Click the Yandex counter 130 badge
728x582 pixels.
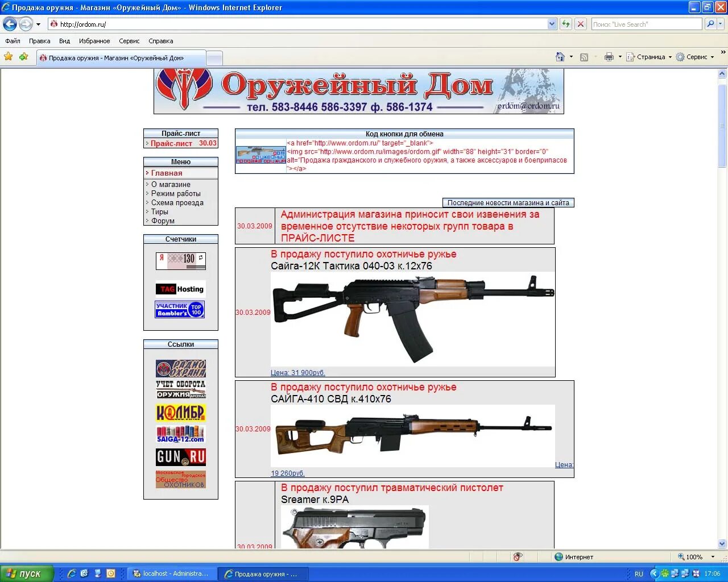pos(181,261)
